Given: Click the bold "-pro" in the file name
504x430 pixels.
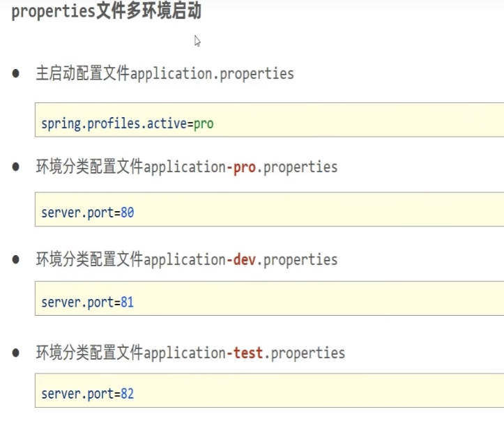Looking at the screenshot, I should pos(241,167).
